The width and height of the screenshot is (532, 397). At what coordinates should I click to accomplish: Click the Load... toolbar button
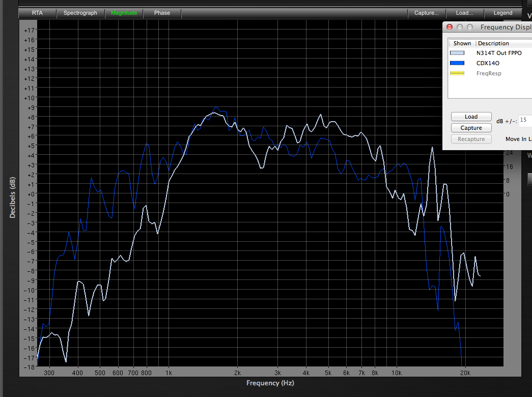(464, 13)
